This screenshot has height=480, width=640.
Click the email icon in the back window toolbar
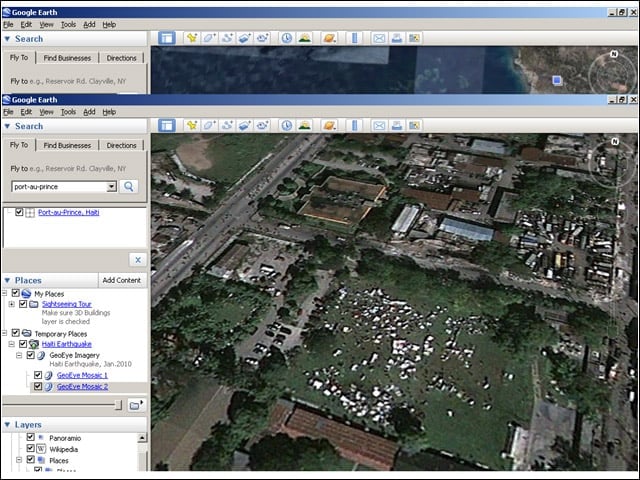coord(379,38)
